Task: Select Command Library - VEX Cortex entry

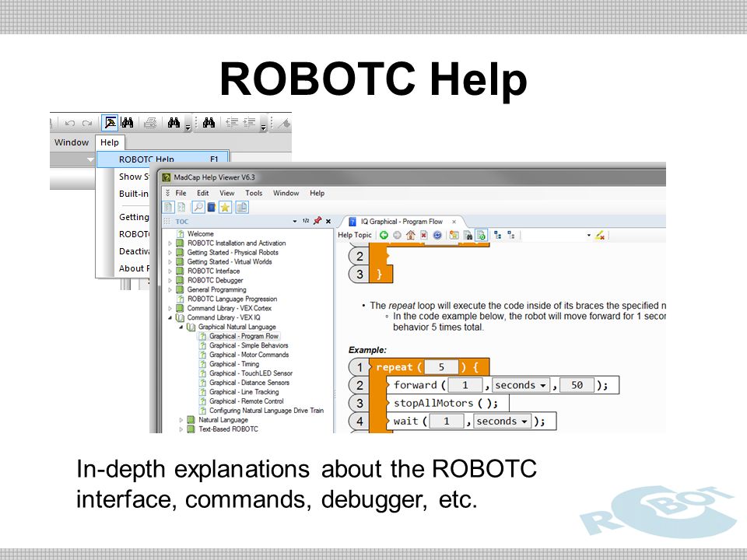Action: (x=229, y=309)
